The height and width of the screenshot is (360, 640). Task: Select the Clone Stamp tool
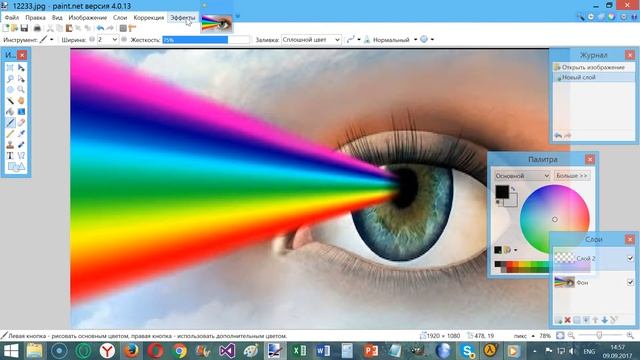coord(10,144)
